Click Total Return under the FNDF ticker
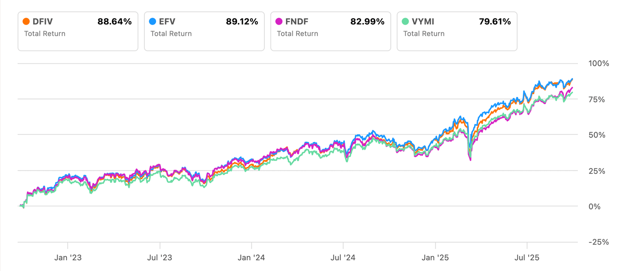 click(x=297, y=34)
